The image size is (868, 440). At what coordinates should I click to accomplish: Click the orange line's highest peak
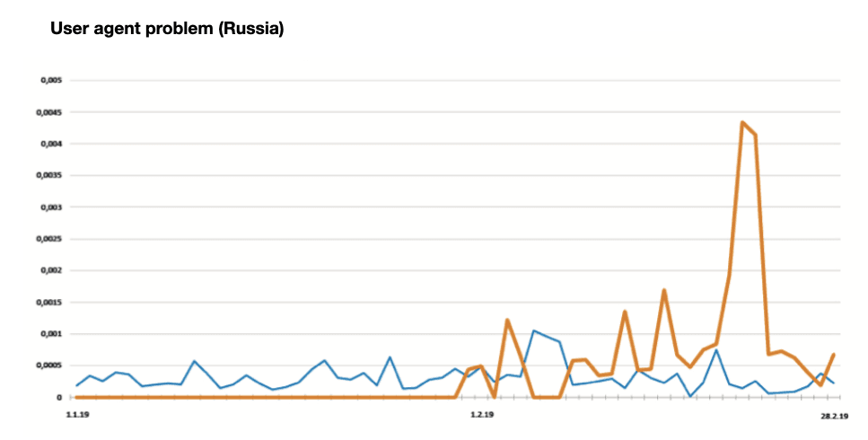pos(742,122)
